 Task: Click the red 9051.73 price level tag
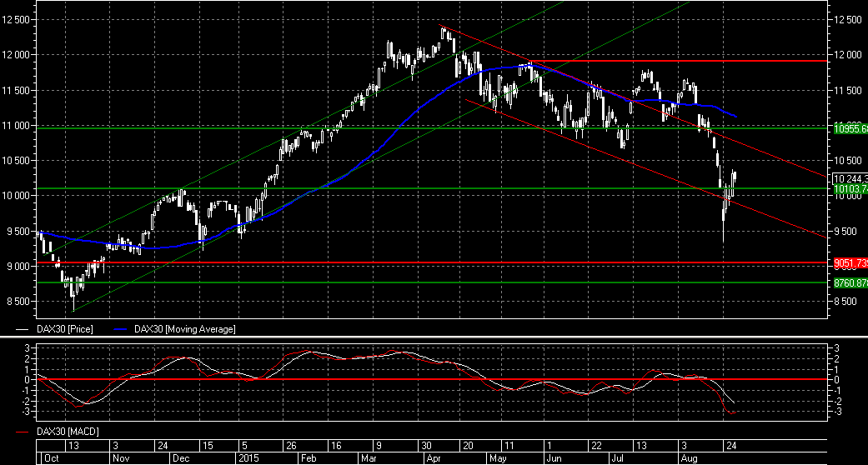coord(850,262)
